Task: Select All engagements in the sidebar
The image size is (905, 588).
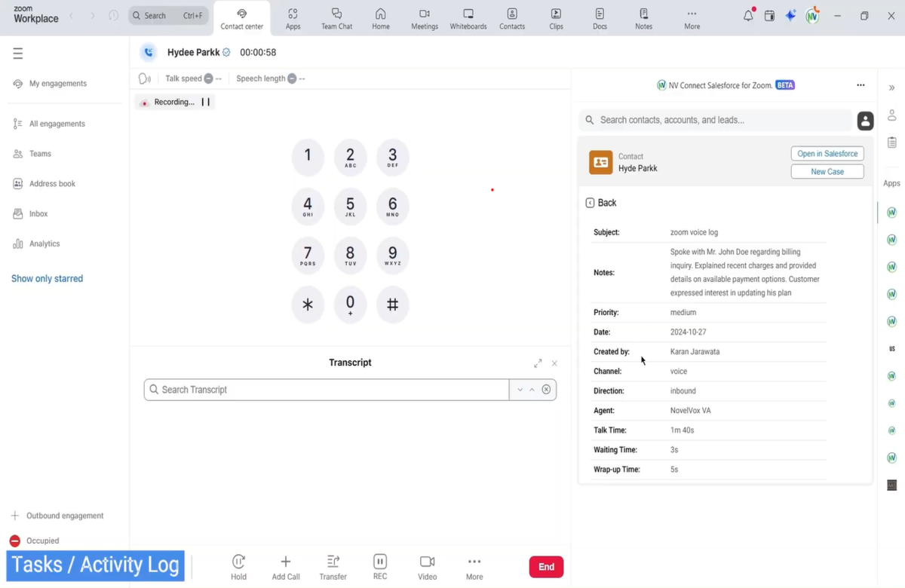Action: (57, 124)
